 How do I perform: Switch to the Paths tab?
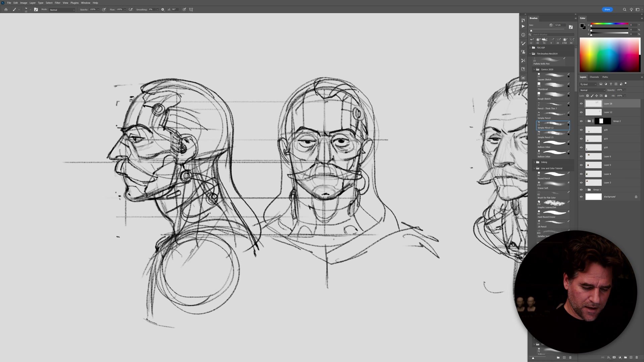click(605, 77)
